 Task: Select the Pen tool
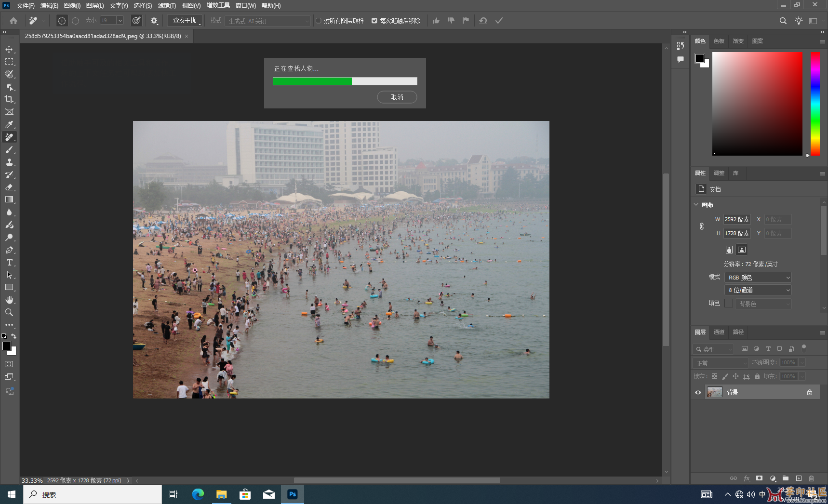click(9, 250)
